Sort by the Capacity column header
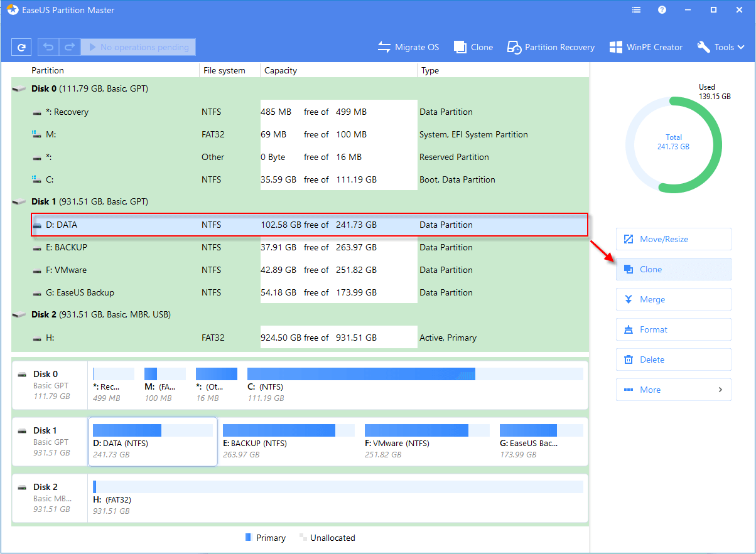The width and height of the screenshot is (756, 554). tap(281, 70)
